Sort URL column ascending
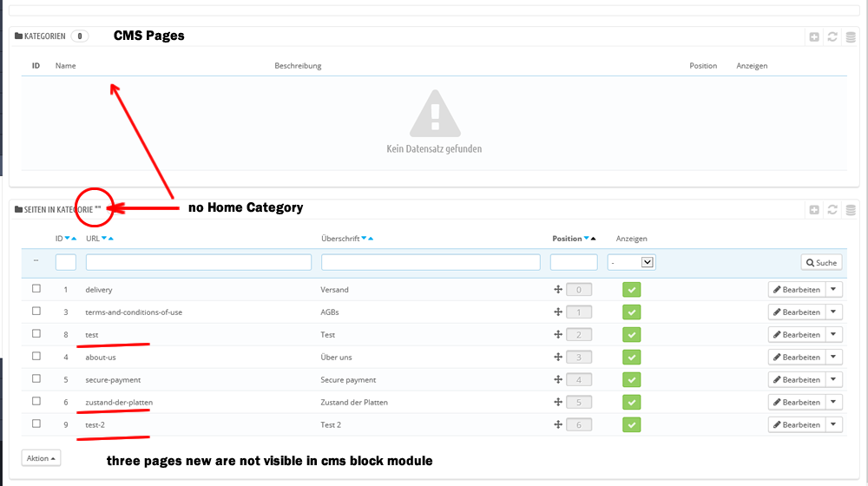 (x=111, y=239)
